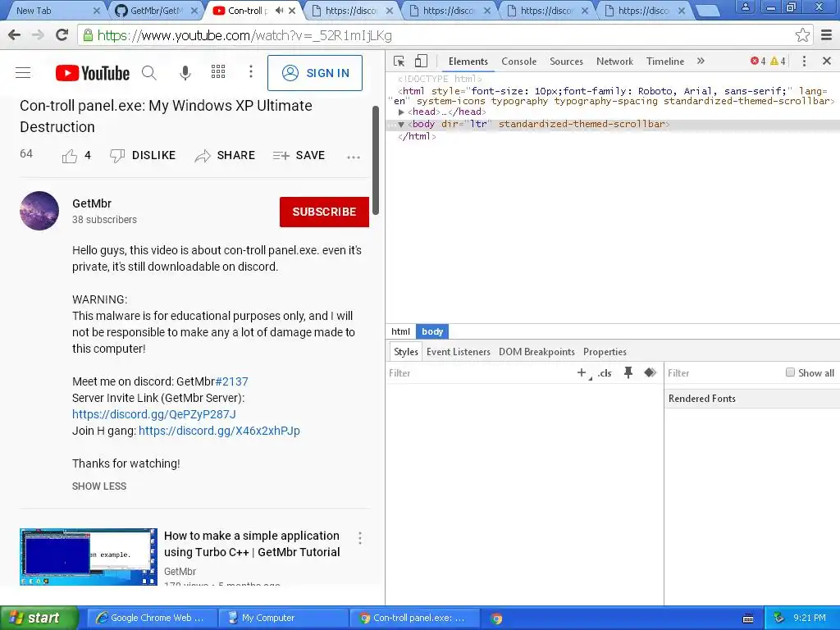Open the discord.gg/QePZyP287J link
Viewport: 840px width, 630px height.
154,414
